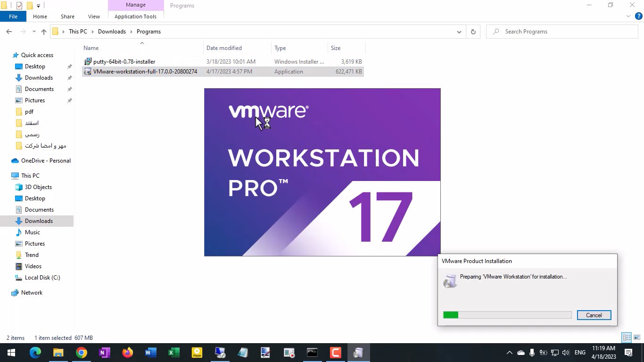Image resolution: width=644 pixels, height=362 pixels.
Task: Open 3D Objects under This PC
Action: coord(38,187)
